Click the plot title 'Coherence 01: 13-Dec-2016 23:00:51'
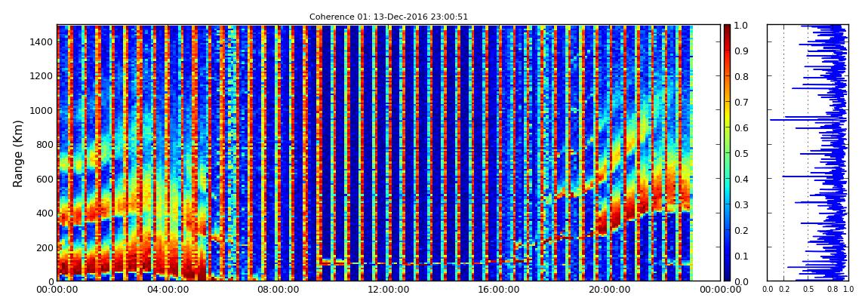The width and height of the screenshot is (868, 307). pyautogui.click(x=388, y=17)
